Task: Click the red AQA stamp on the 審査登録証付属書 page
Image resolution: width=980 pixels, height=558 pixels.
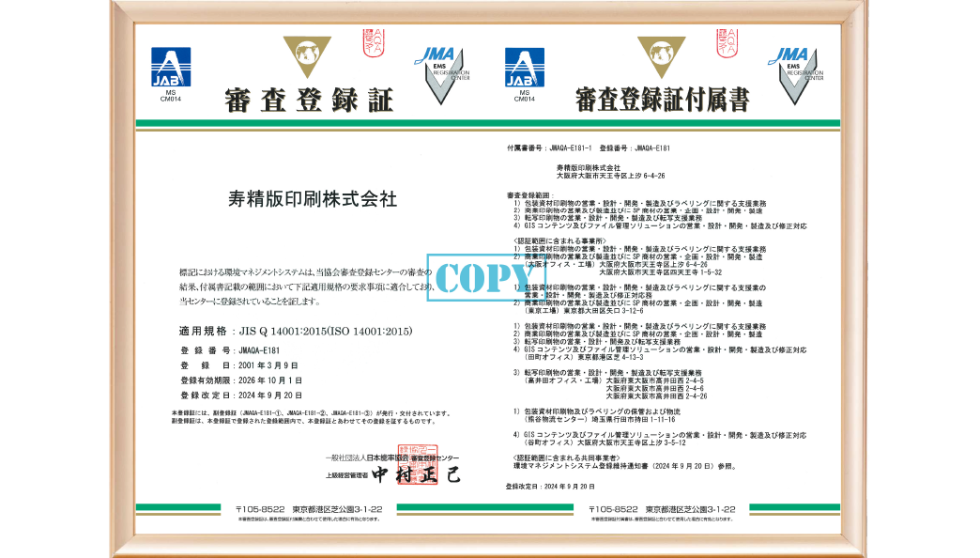Action: [727, 42]
